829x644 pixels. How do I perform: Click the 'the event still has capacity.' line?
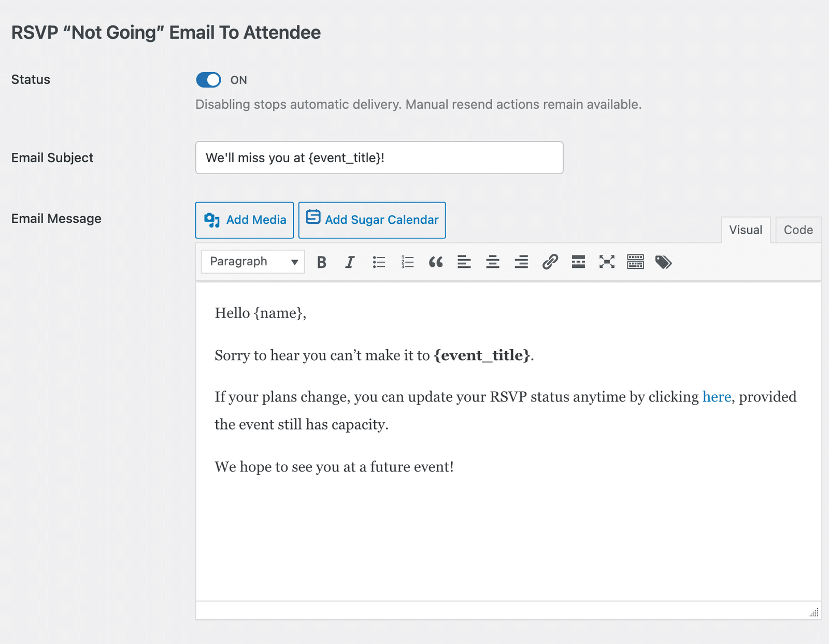point(302,424)
